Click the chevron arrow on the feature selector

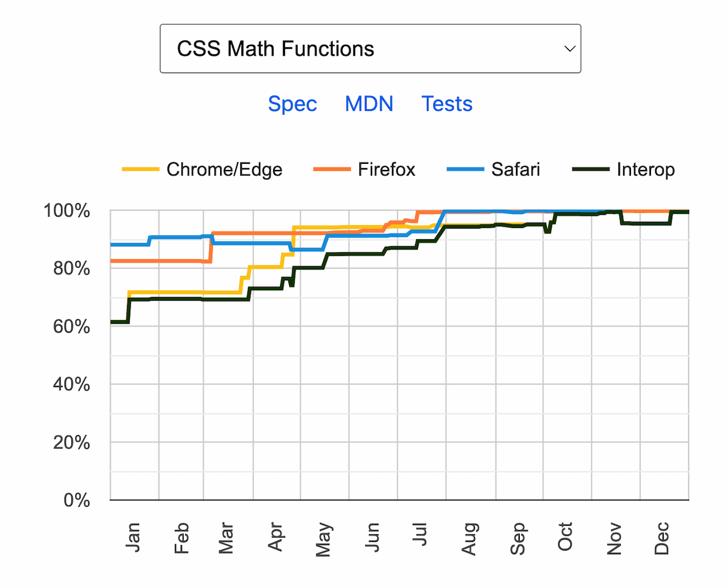coord(569,49)
